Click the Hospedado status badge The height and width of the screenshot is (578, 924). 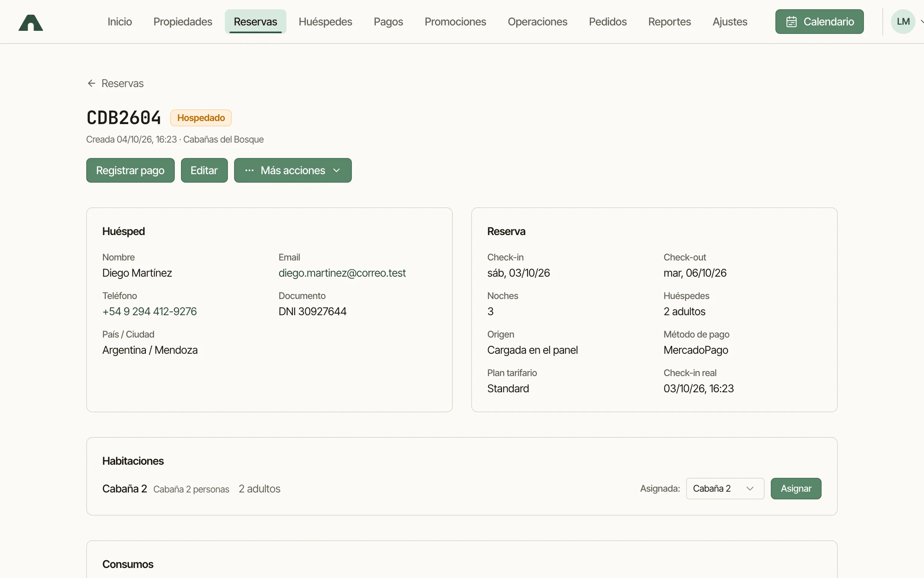tap(201, 118)
